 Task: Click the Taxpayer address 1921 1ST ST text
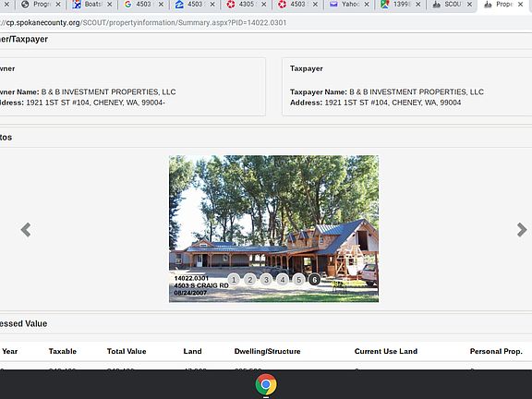pyautogui.click(x=375, y=103)
